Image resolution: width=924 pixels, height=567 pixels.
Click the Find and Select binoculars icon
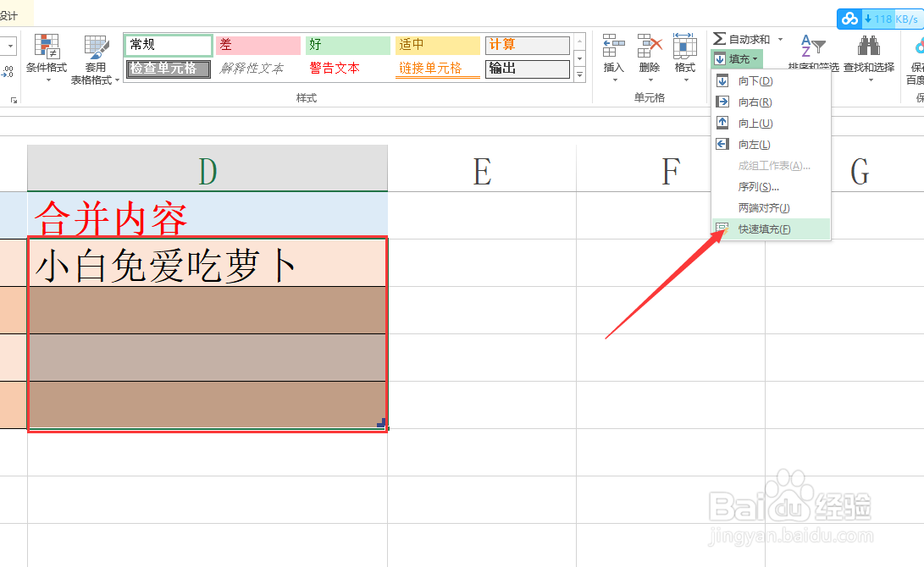pyautogui.click(x=867, y=47)
